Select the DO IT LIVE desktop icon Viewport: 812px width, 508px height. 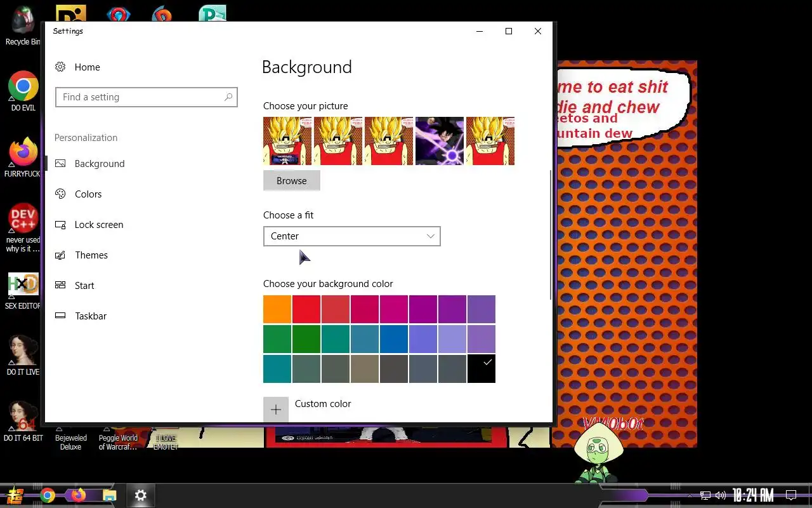point(23,355)
